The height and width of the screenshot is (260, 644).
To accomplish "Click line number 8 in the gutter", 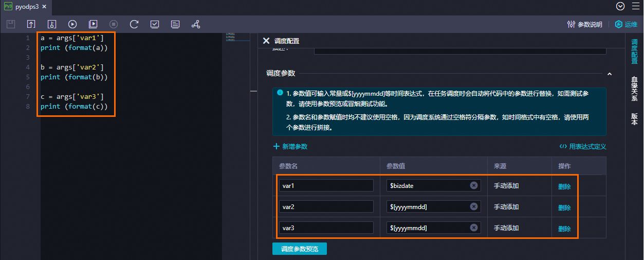I will pyautogui.click(x=28, y=107).
